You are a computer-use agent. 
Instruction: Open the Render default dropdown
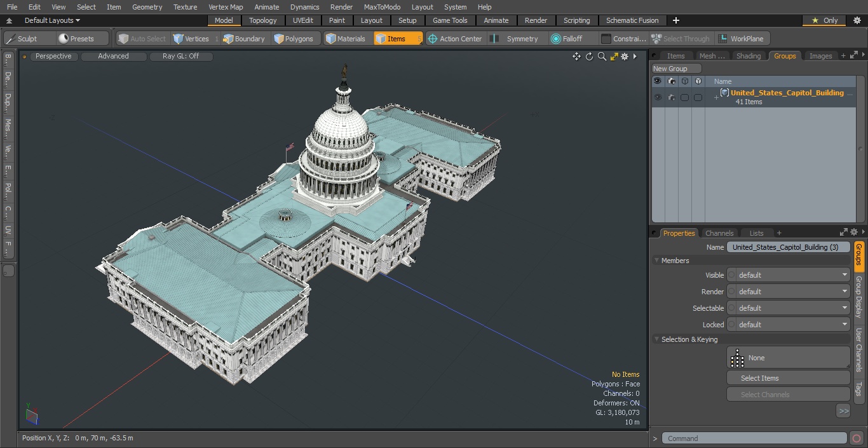(788, 292)
